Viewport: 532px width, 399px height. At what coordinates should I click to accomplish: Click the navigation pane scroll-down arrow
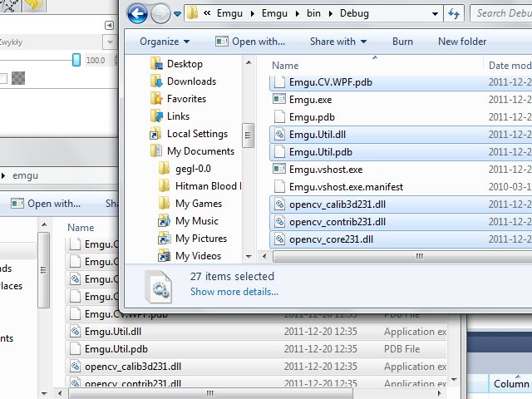pyautogui.click(x=249, y=257)
